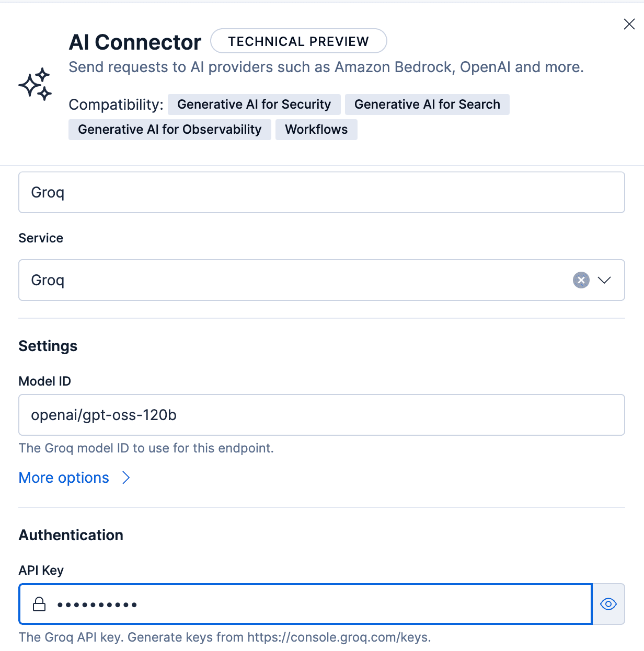Click the sparkles AI Connector icon

(35, 84)
